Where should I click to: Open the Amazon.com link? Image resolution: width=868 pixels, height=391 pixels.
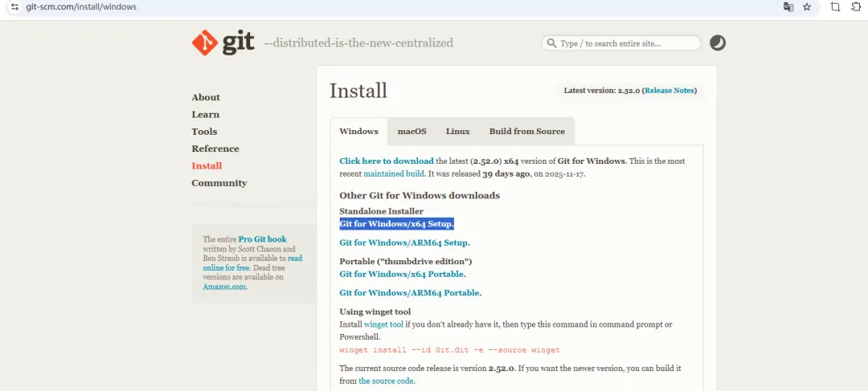click(224, 287)
